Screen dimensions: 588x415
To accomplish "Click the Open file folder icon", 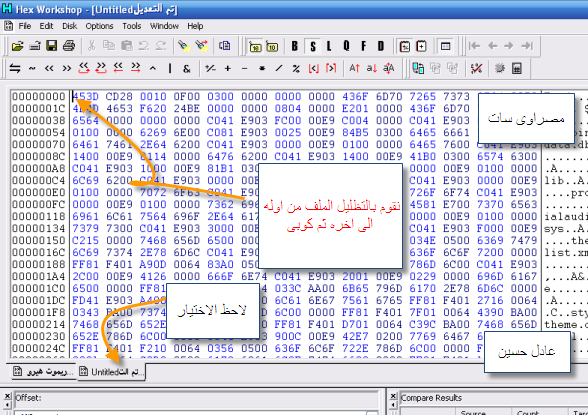I will (17, 46).
